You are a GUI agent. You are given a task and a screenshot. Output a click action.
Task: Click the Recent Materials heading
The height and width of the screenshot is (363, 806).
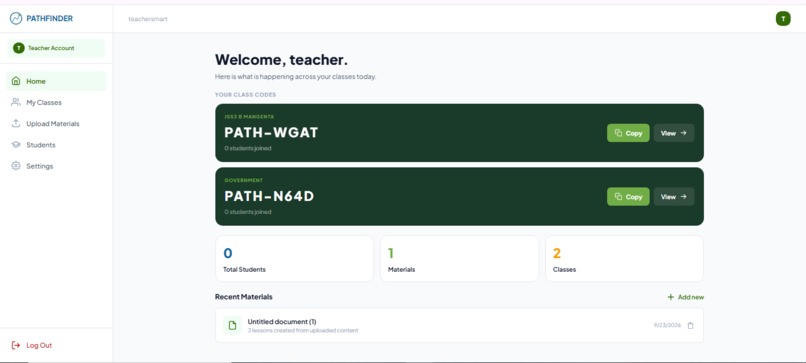click(244, 297)
